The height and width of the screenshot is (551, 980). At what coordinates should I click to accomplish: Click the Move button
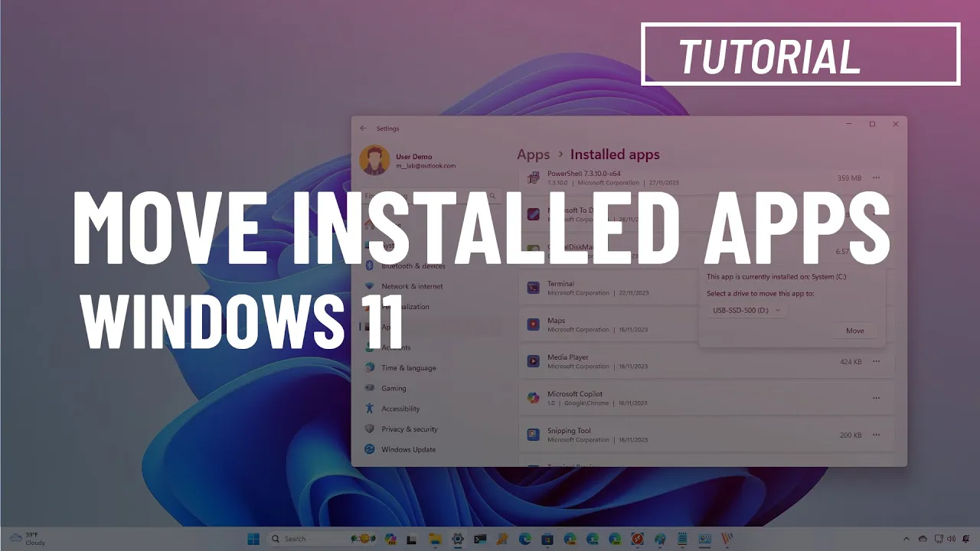tap(855, 331)
